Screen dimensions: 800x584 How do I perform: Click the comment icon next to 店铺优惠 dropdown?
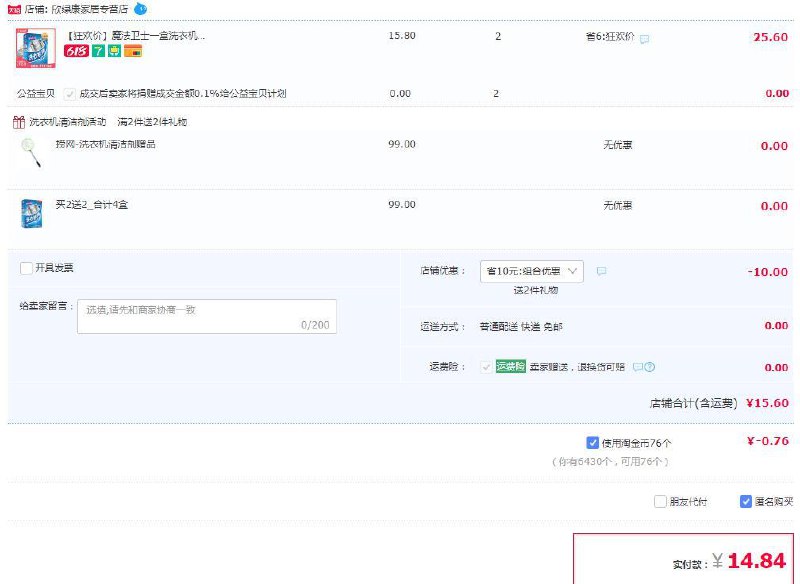pos(602,271)
